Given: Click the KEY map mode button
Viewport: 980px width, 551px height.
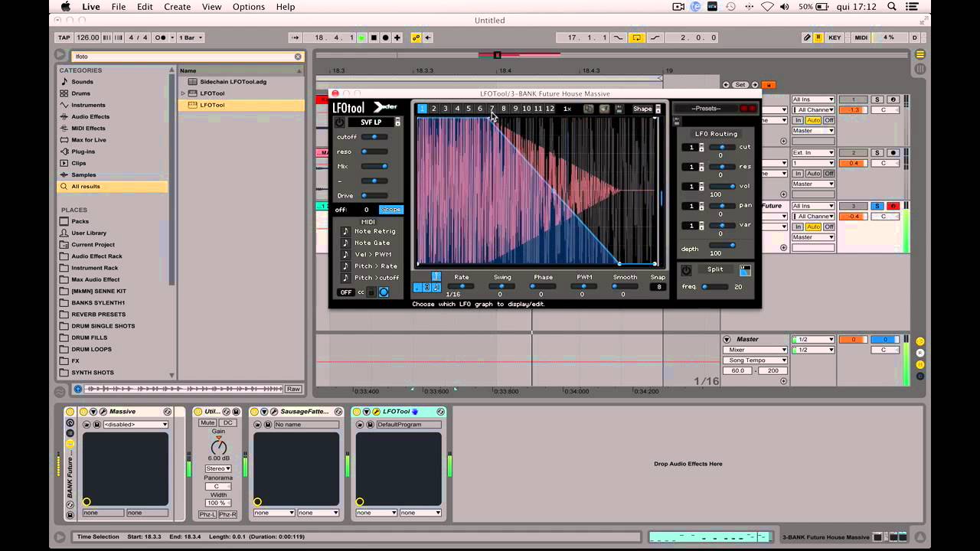Looking at the screenshot, I should click(835, 37).
